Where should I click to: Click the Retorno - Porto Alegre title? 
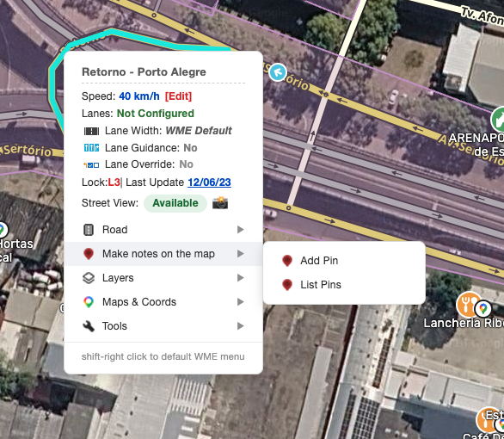(144, 71)
